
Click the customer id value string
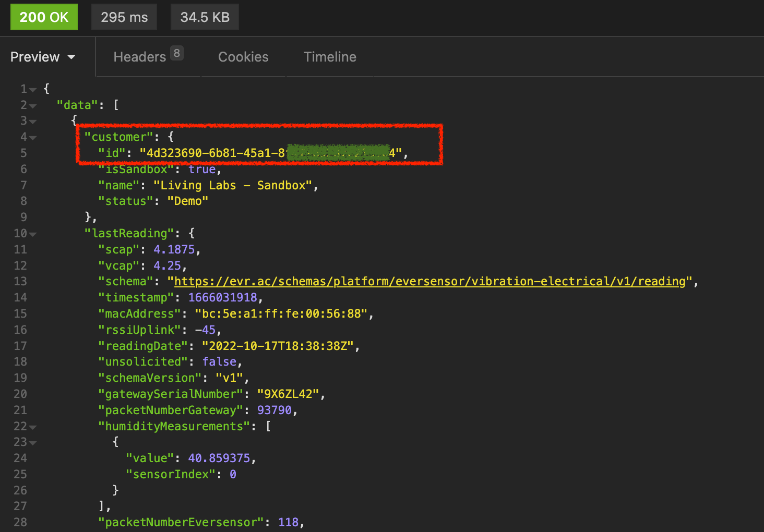click(270, 153)
